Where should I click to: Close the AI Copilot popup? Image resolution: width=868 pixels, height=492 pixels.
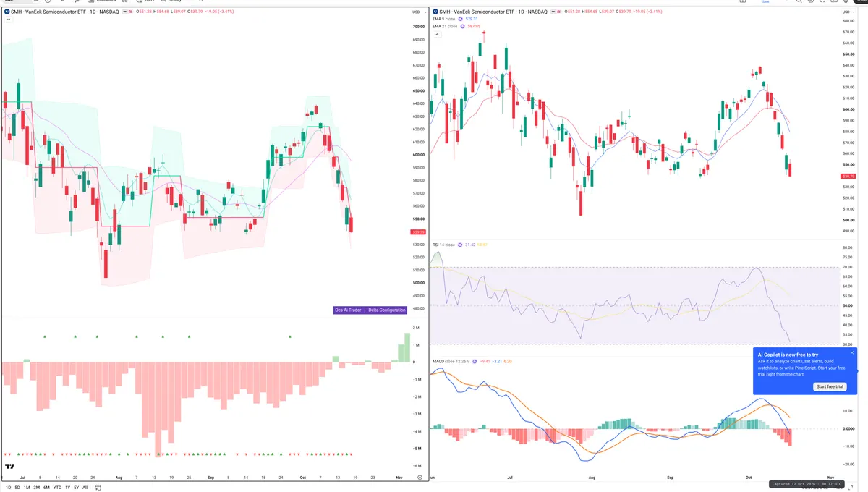[852, 353]
